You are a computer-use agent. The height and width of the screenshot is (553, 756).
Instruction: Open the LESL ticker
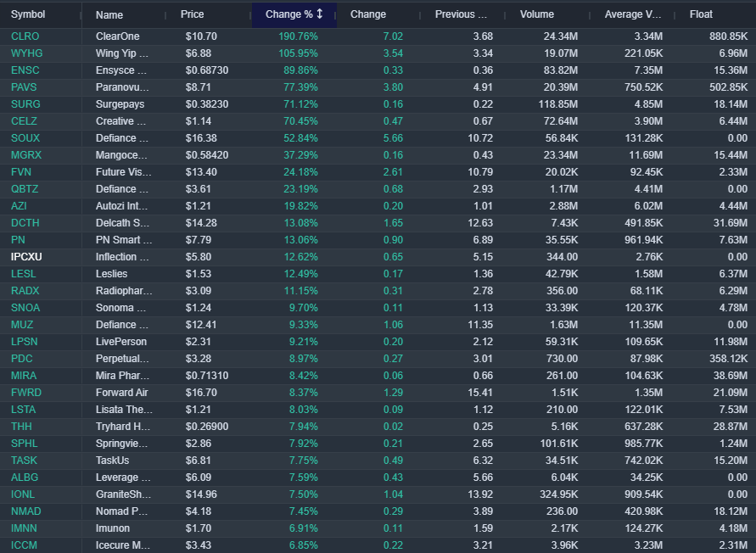(23, 274)
